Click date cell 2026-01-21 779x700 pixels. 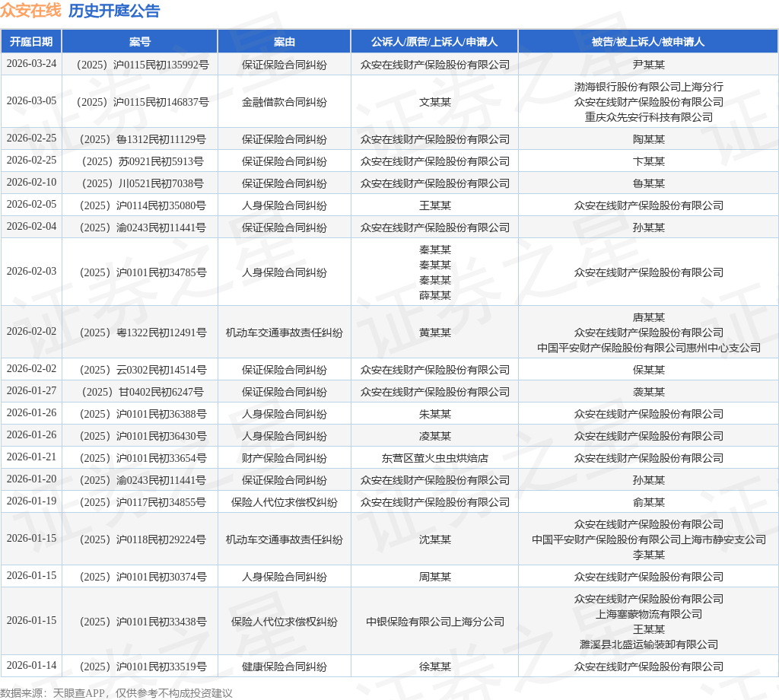(x=31, y=457)
